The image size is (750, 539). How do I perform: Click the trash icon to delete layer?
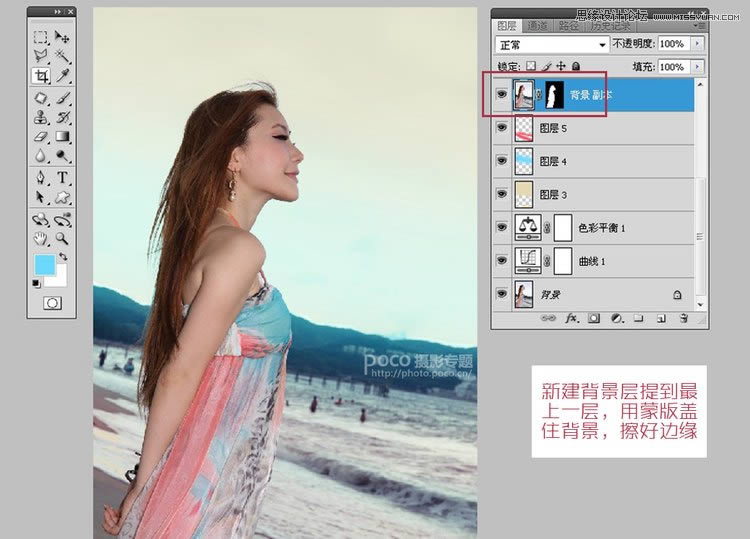pos(684,318)
